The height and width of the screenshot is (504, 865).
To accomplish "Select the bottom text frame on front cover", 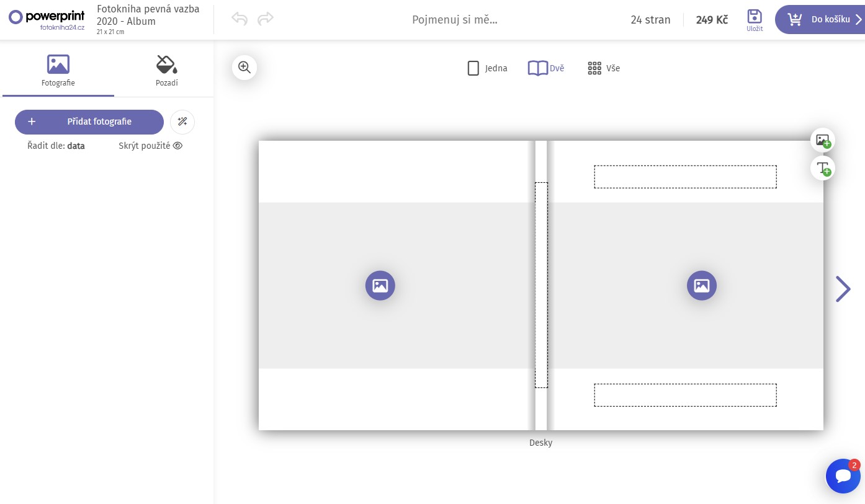I will 685,395.
